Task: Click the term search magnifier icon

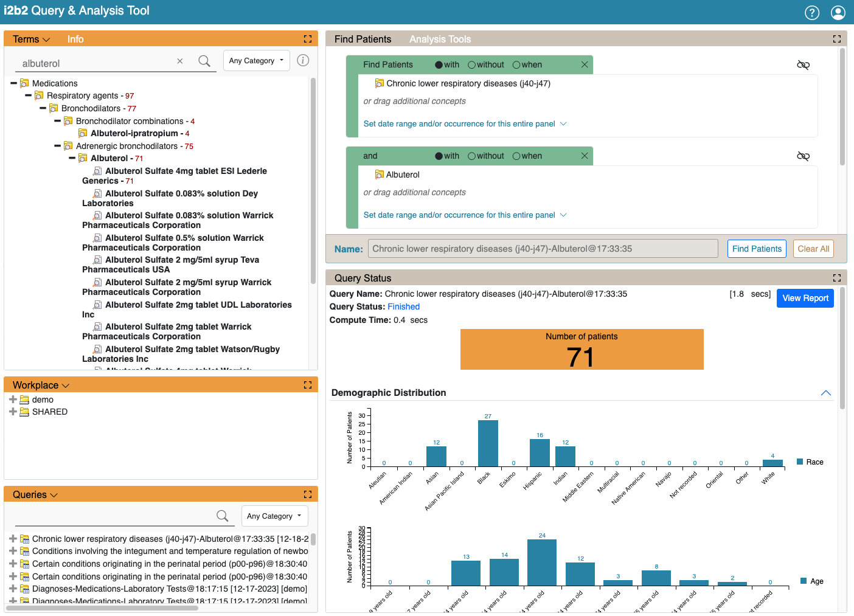Action: (204, 61)
